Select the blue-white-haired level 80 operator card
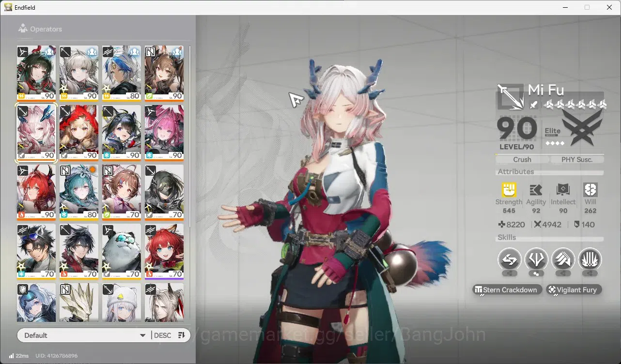Viewport: 621px width, 364px height. point(122,74)
